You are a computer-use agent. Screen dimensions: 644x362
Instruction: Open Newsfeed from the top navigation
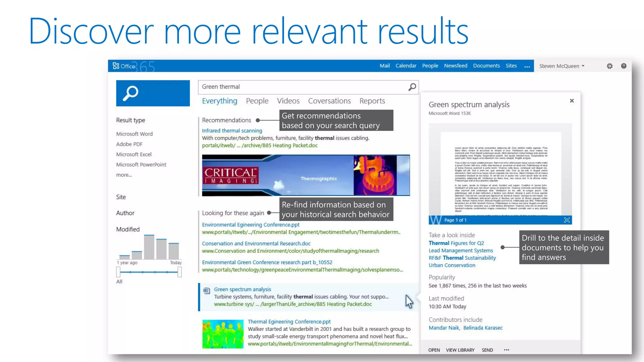pyautogui.click(x=455, y=66)
